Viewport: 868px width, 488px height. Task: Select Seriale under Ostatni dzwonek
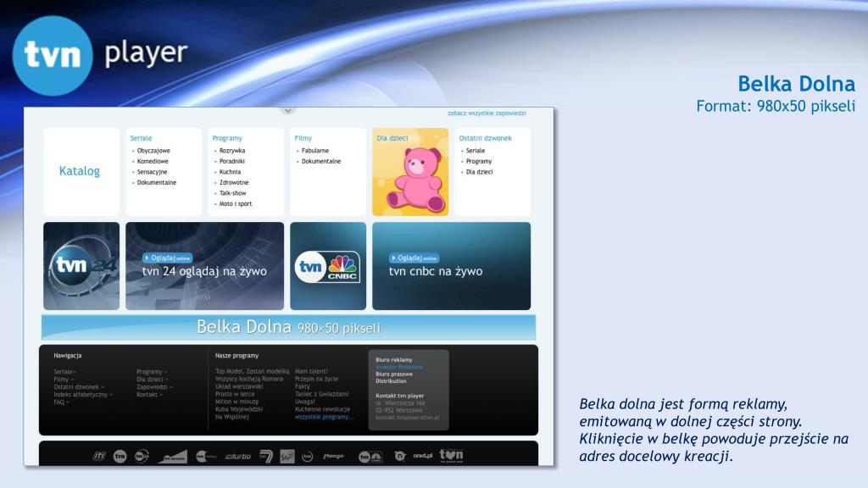click(475, 151)
